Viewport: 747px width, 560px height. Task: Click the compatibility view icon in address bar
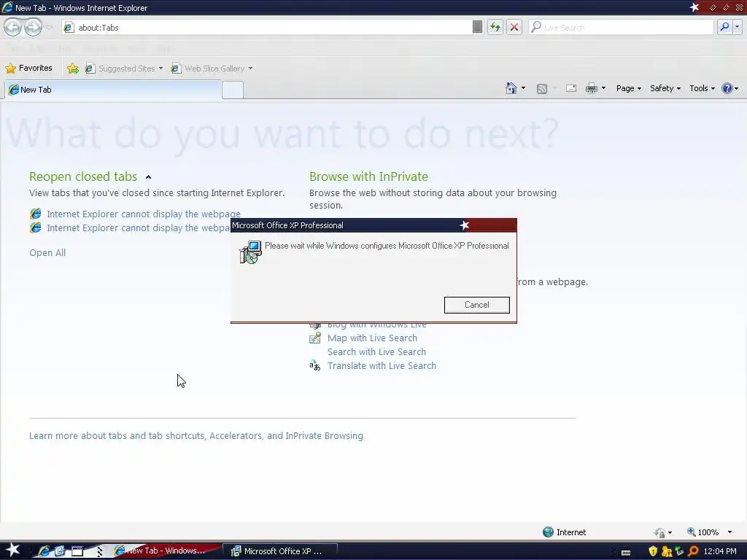(x=477, y=27)
